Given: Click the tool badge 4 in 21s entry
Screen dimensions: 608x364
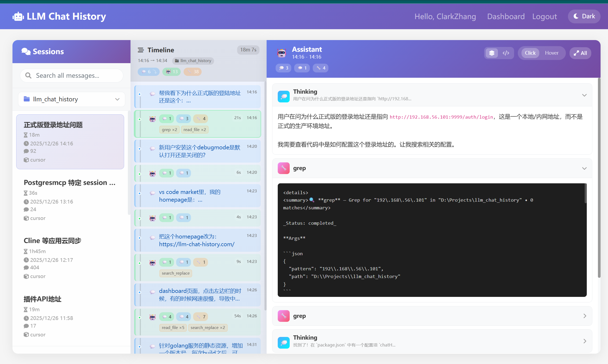Looking at the screenshot, I should pyautogui.click(x=201, y=119).
